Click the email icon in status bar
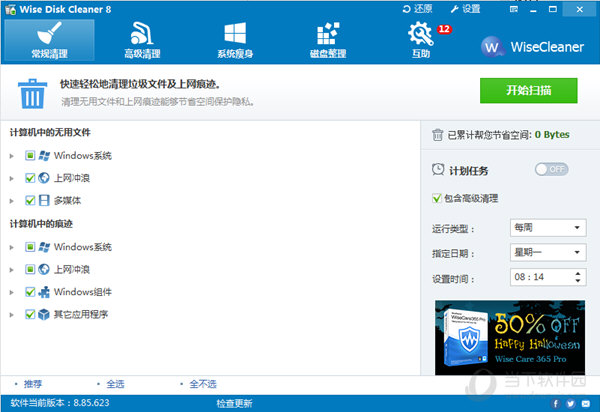Screen dimensions: 600x412 point(588,404)
